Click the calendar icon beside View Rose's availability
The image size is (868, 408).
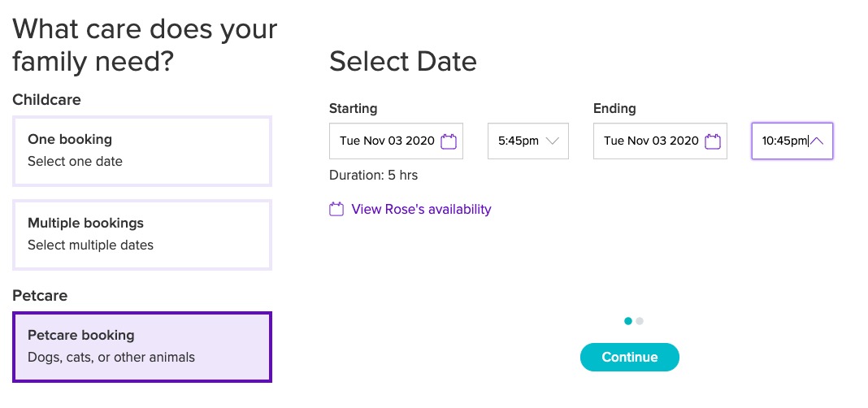tap(336, 209)
